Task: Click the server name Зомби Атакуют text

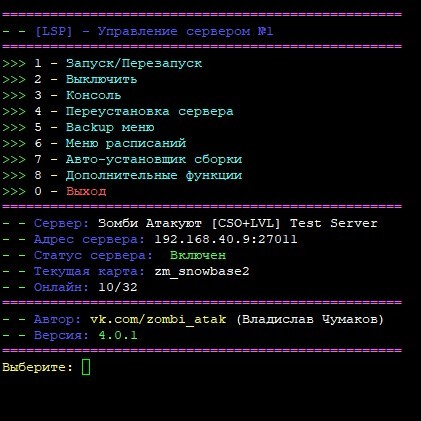Action: (x=150, y=223)
